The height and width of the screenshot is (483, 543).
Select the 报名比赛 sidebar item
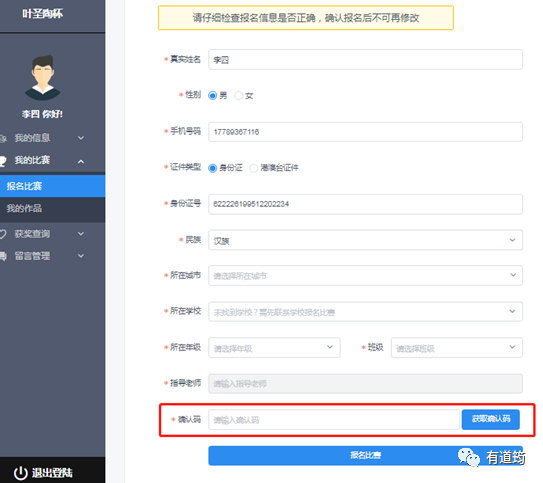[53, 186]
